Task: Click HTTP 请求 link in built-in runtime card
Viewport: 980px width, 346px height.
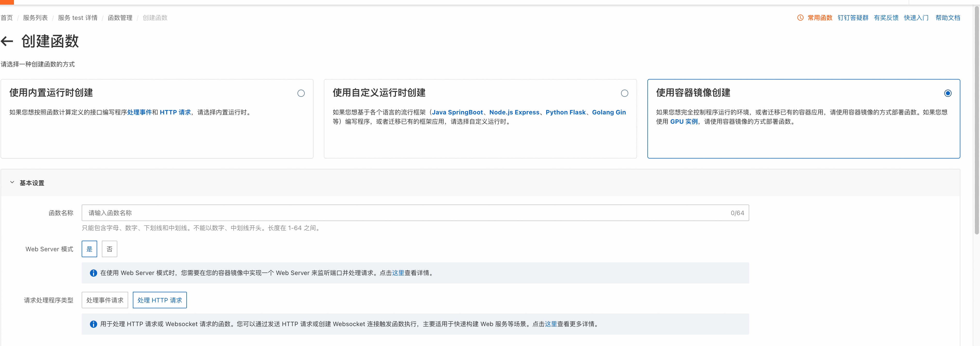Action: pyautogui.click(x=175, y=112)
